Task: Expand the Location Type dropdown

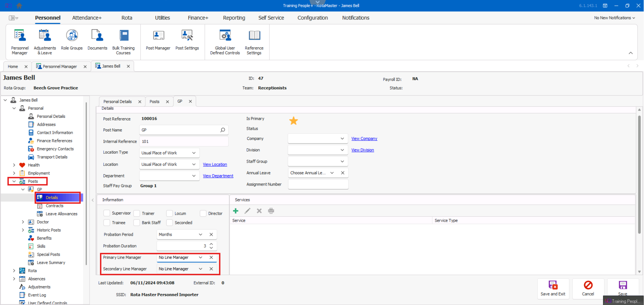Action: [x=194, y=153]
